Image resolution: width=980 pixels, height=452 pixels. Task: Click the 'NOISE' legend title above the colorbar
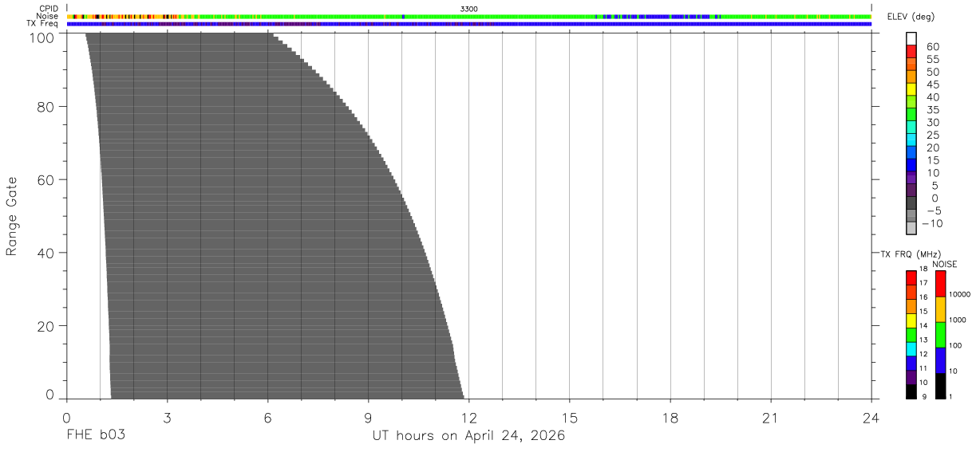pyautogui.click(x=945, y=264)
